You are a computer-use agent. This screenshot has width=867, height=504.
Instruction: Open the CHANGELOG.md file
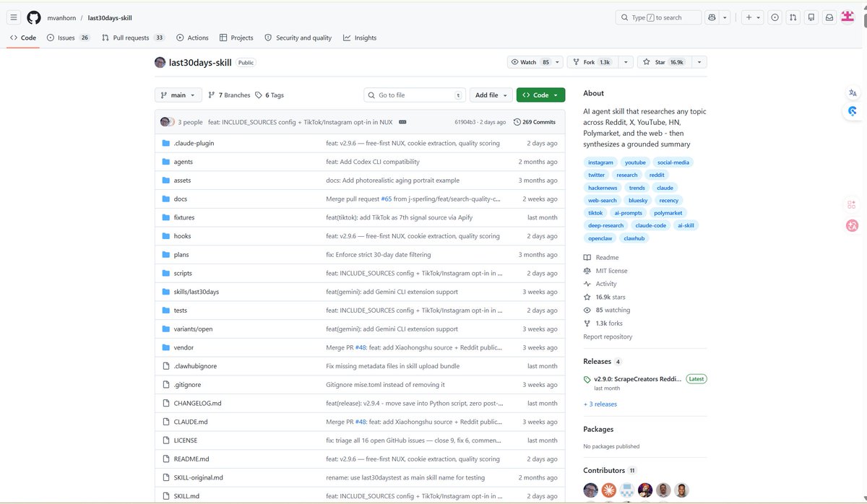click(197, 404)
